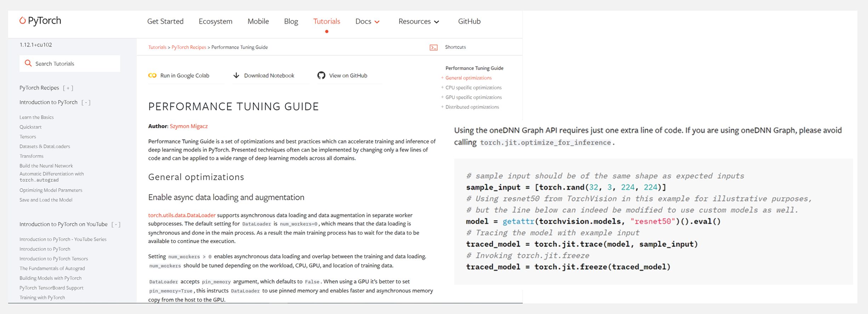The image size is (868, 314).
Task: Click the PyTorch flame logo
Action: tap(23, 21)
